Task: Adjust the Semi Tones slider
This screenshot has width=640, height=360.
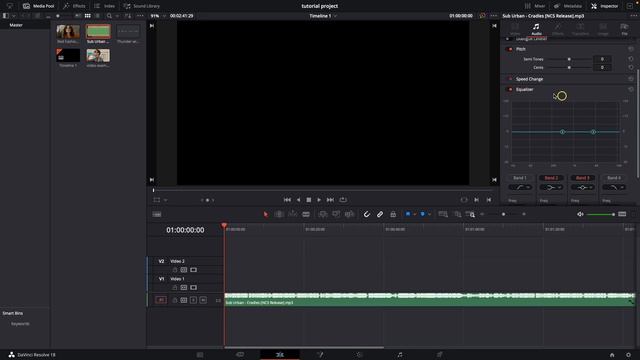Action: point(569,59)
